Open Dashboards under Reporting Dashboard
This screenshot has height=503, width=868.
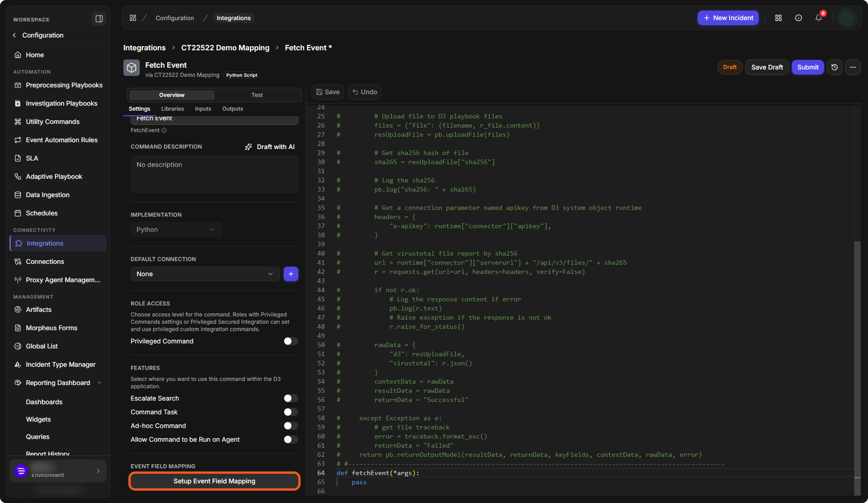tap(44, 402)
